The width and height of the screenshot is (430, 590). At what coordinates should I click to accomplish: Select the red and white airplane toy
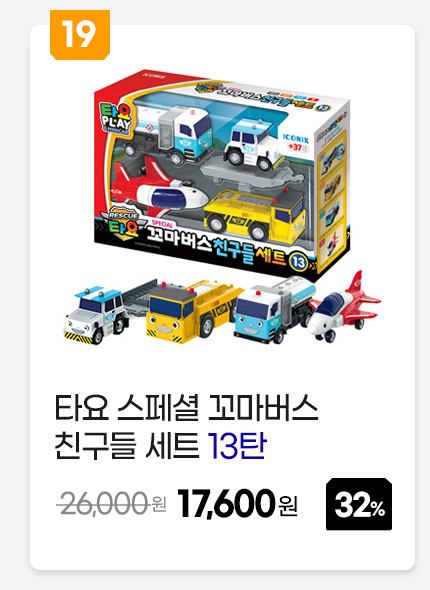pyautogui.click(x=342, y=307)
